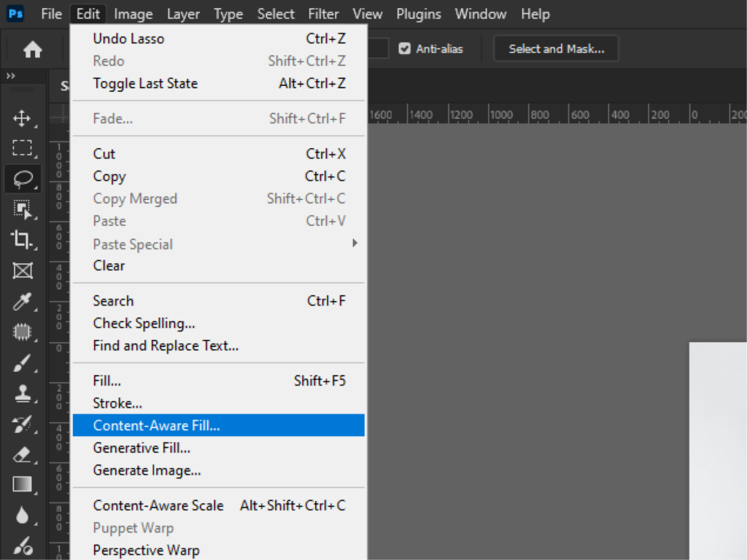Click the Select and Mask button
Image resolution: width=747 pixels, height=560 pixels.
coord(556,48)
